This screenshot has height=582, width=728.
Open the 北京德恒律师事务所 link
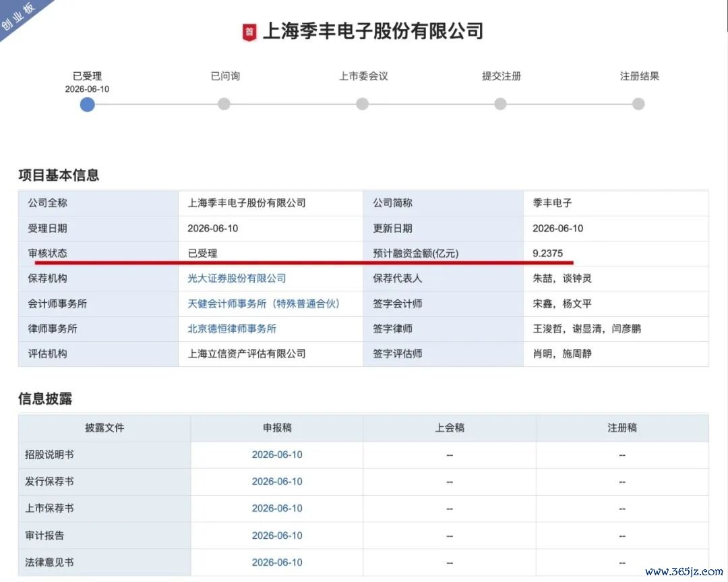coord(232,329)
